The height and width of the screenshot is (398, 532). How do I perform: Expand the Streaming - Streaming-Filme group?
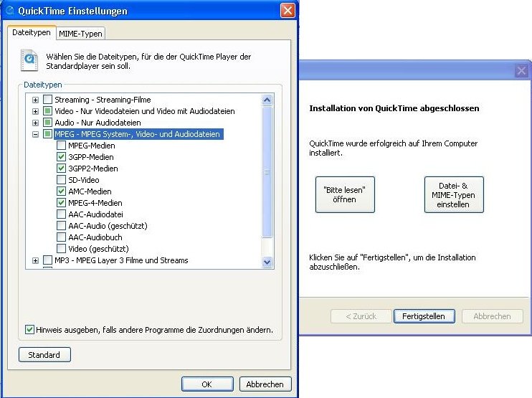(35, 100)
